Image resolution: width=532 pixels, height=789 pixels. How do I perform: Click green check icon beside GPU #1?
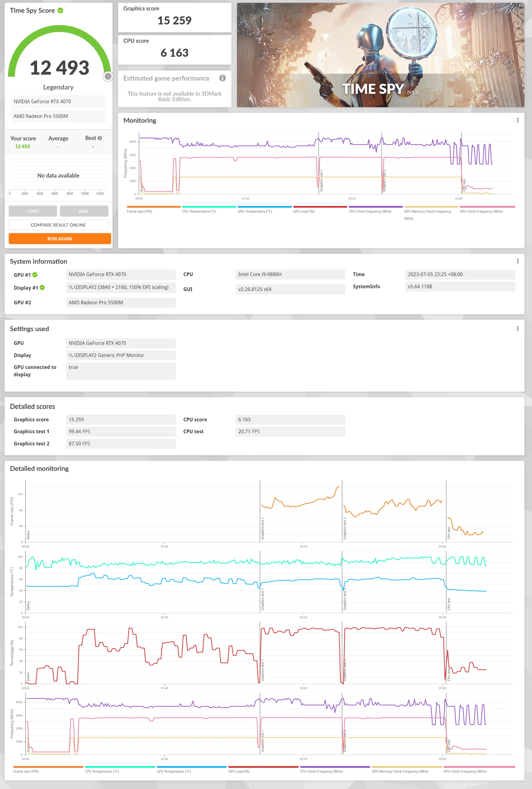point(35,275)
